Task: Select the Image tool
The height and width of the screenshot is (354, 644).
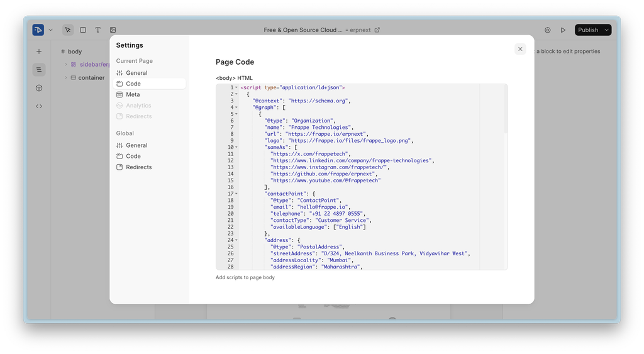Action: click(113, 30)
